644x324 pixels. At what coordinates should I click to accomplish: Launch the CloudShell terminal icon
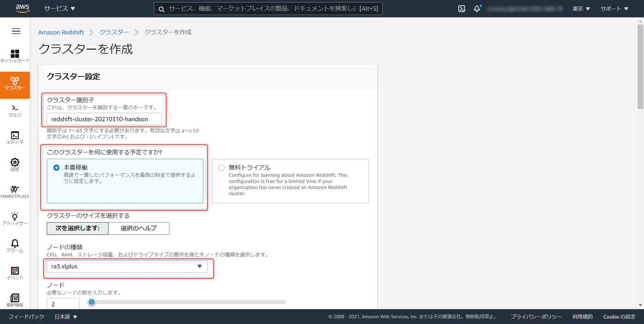point(462,9)
